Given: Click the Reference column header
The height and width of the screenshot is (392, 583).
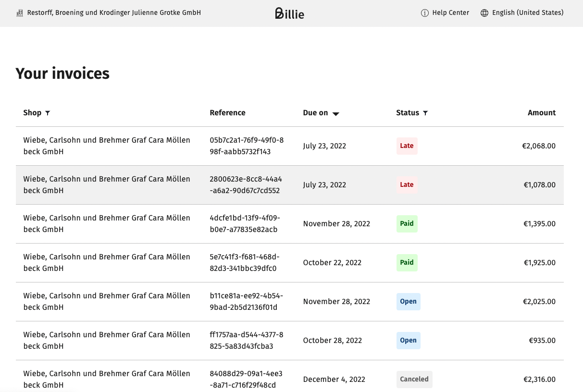Looking at the screenshot, I should 227,113.
